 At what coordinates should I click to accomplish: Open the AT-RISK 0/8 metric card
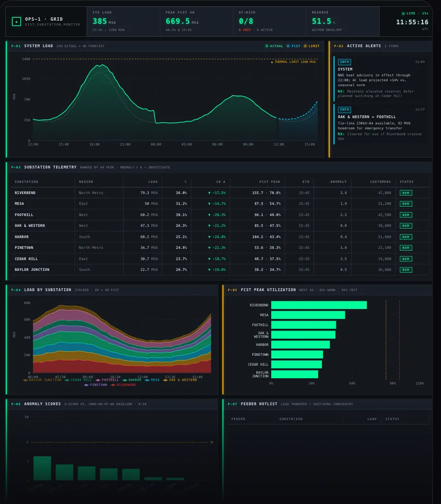tap(269, 21)
